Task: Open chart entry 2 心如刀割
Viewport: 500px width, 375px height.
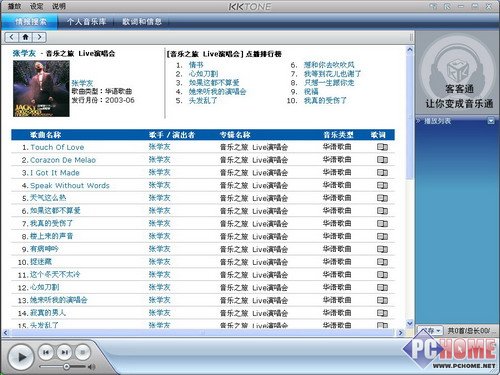Action: click(203, 74)
